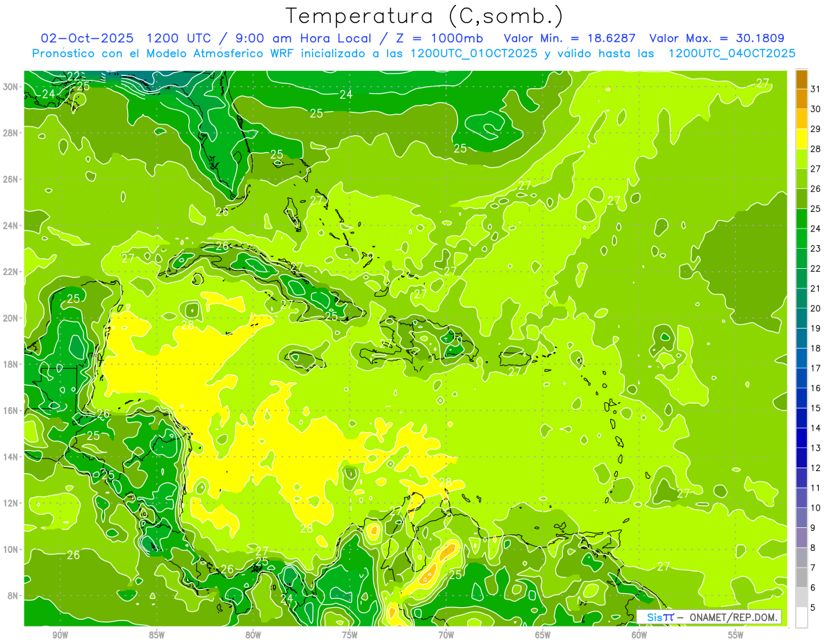Click the valid-until time "1200UTC_04OCT2025"

pos(732,53)
